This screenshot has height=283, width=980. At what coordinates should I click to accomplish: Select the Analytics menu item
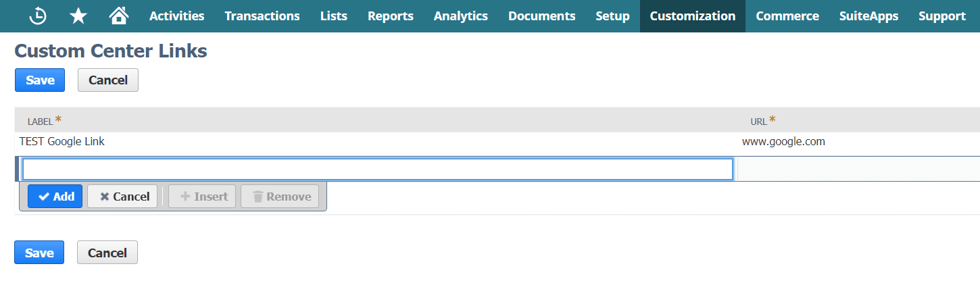tap(461, 16)
